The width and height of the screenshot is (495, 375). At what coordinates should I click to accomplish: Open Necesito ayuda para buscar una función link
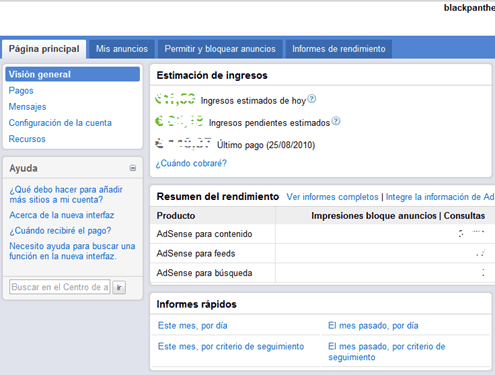point(72,251)
